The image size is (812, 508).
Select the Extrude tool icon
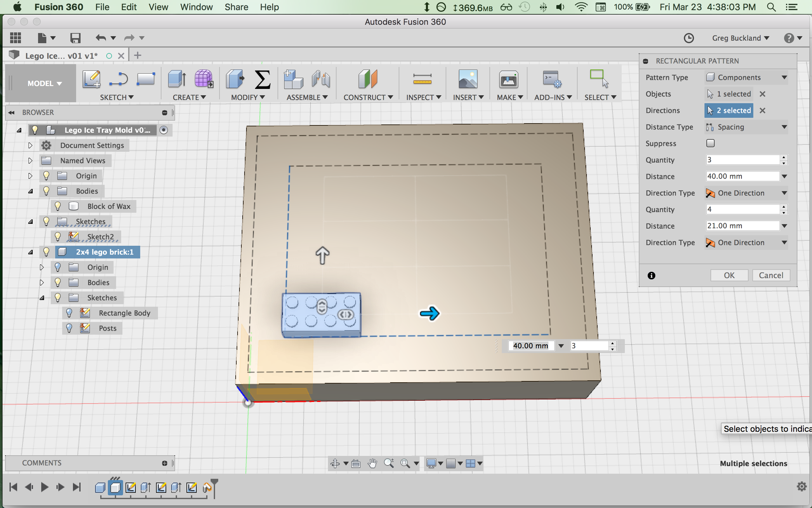(177, 79)
